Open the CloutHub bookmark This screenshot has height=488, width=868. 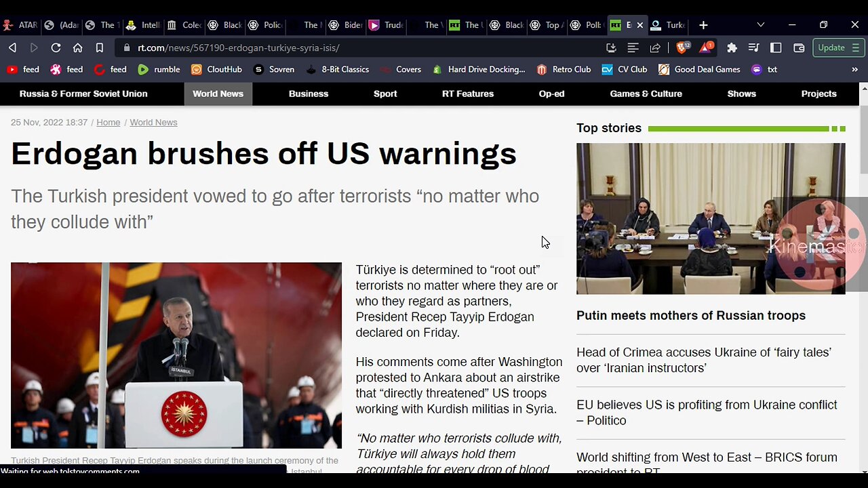pyautogui.click(x=216, y=69)
